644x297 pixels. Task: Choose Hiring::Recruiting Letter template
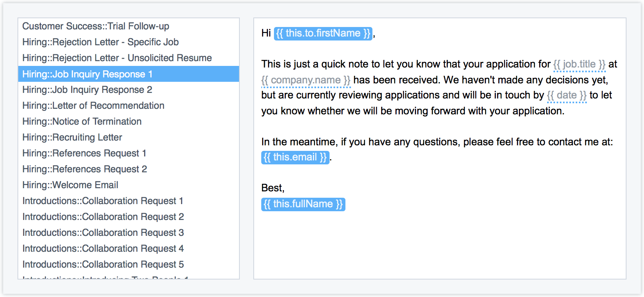(72, 137)
